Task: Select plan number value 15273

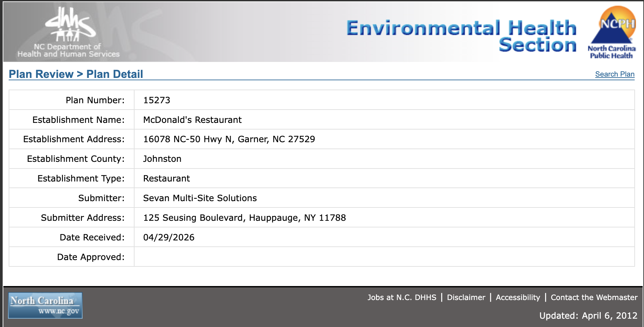Action: [x=157, y=100]
